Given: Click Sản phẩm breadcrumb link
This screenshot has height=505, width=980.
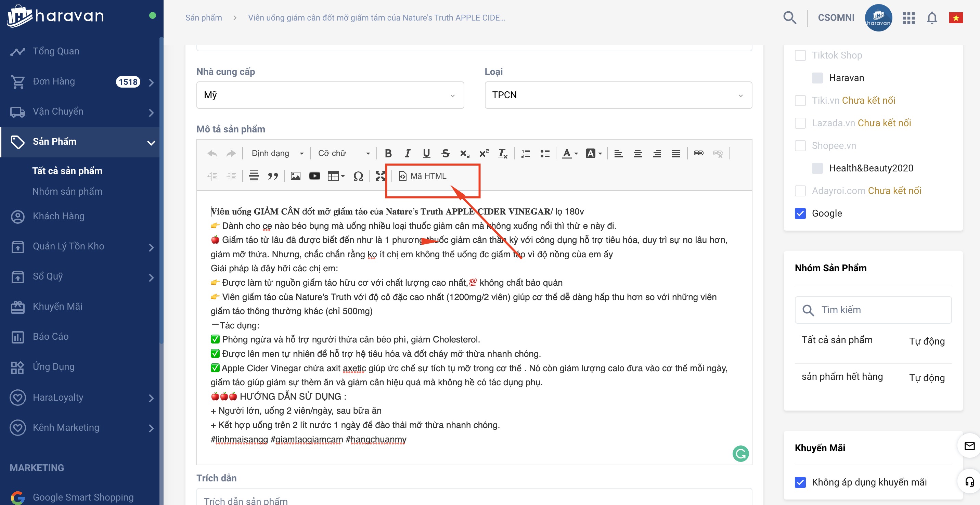Looking at the screenshot, I should point(204,18).
